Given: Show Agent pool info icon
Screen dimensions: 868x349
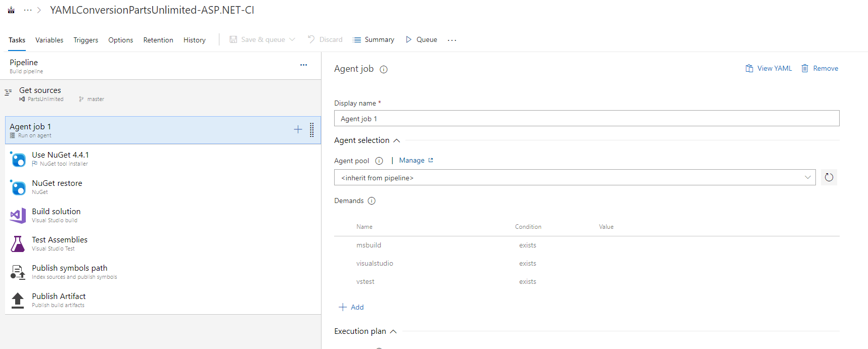Looking at the screenshot, I should pyautogui.click(x=379, y=161).
